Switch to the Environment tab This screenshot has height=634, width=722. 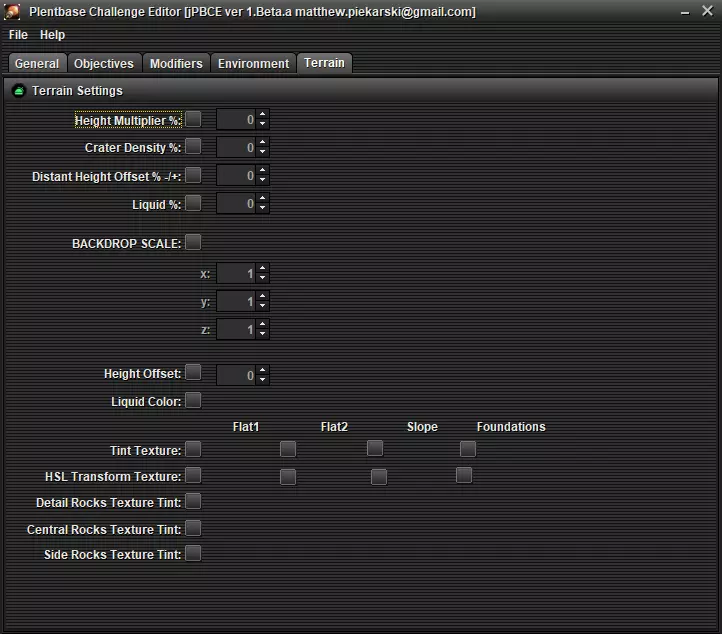click(x=254, y=63)
